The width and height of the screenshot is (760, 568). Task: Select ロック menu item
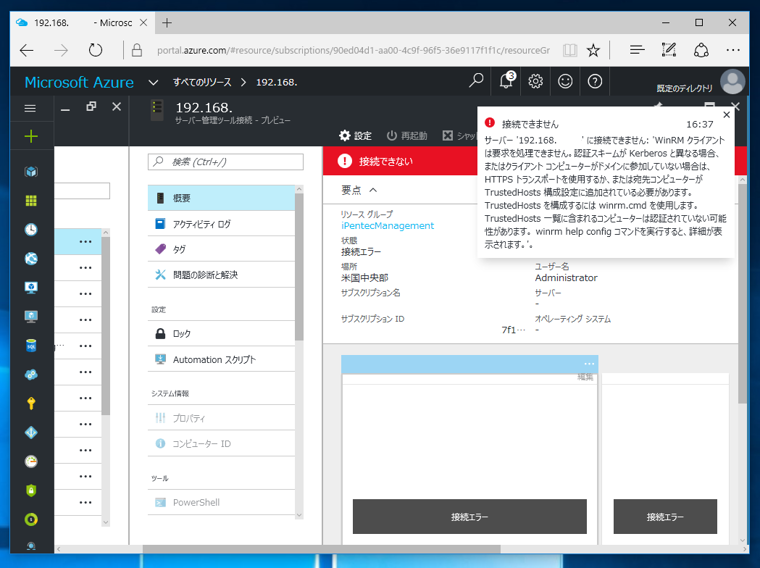(221, 333)
